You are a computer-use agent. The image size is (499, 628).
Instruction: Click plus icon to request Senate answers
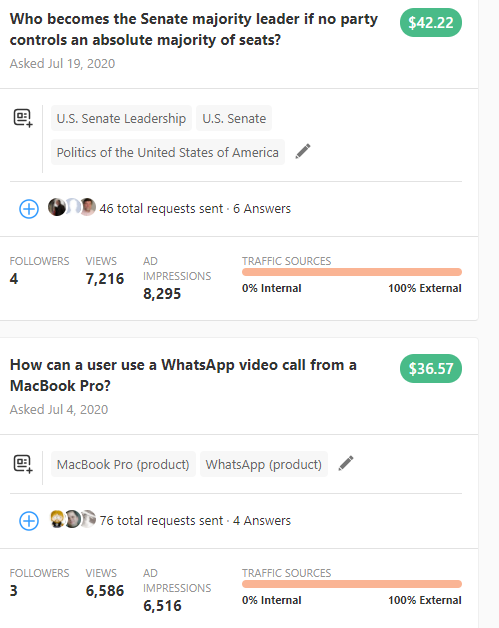click(29, 209)
